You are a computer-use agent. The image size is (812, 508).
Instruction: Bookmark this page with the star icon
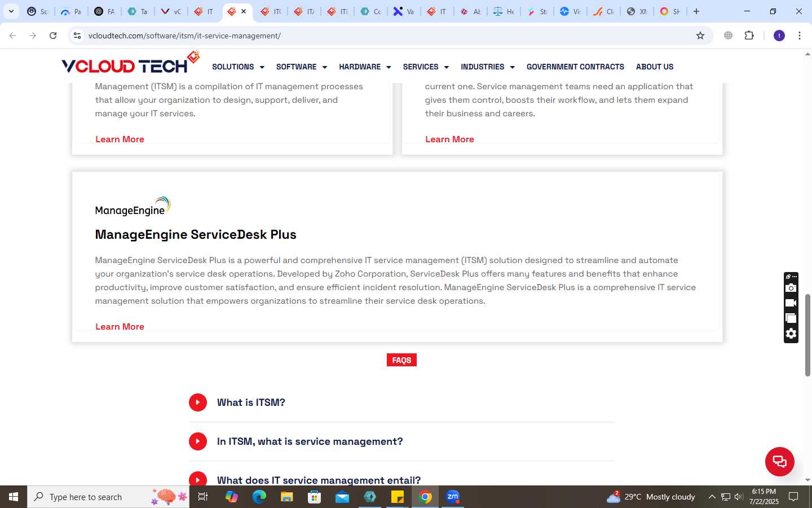(x=700, y=36)
